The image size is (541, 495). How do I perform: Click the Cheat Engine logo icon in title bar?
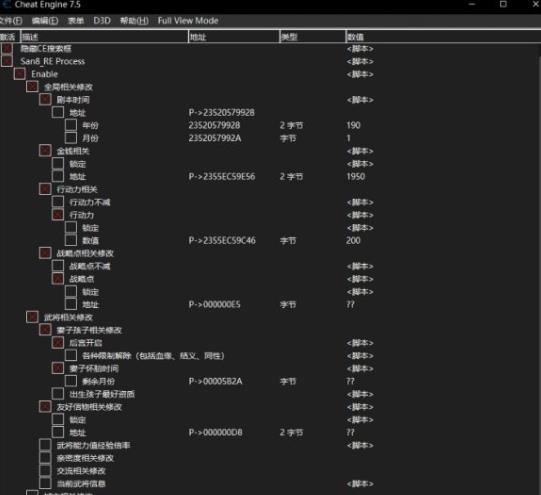(x=6, y=4)
